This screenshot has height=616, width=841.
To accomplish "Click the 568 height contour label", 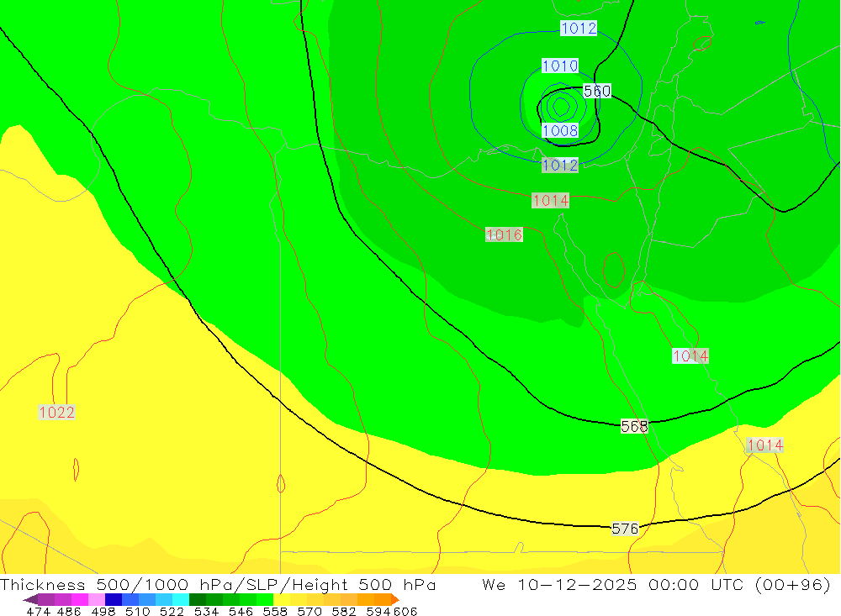I will pyautogui.click(x=634, y=426).
